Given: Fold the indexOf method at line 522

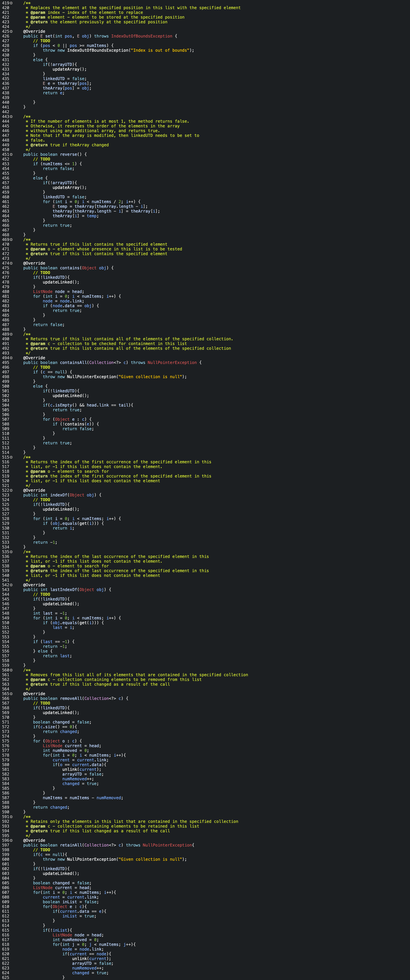Looking at the screenshot, I should (11, 490).
